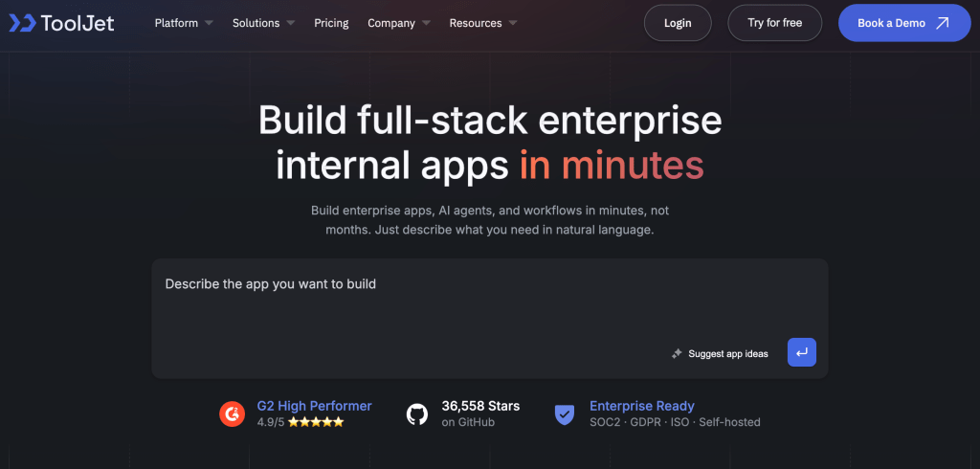Click the Enterprise Ready shield icon
The height and width of the screenshot is (469, 980).
(x=565, y=413)
